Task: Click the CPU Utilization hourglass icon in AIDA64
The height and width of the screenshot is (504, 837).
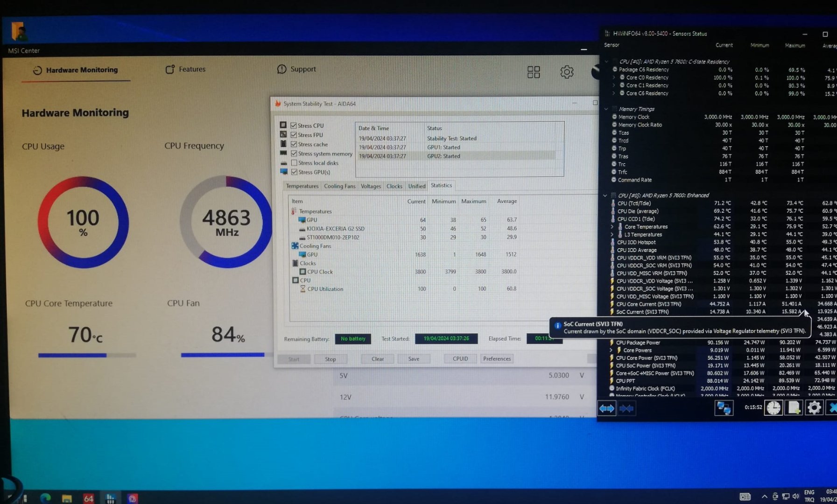Action: tap(302, 289)
